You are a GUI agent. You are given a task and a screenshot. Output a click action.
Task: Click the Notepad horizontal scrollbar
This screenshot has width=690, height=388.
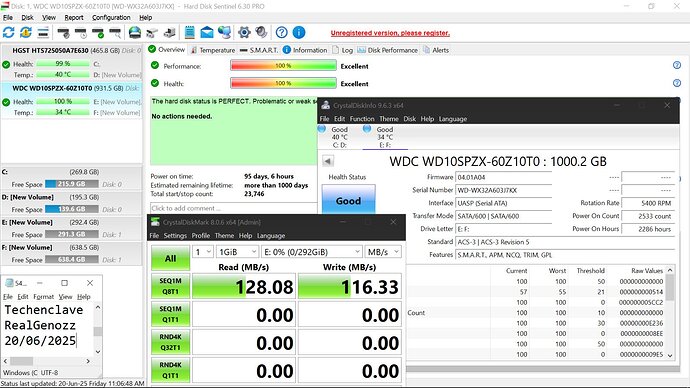point(47,361)
